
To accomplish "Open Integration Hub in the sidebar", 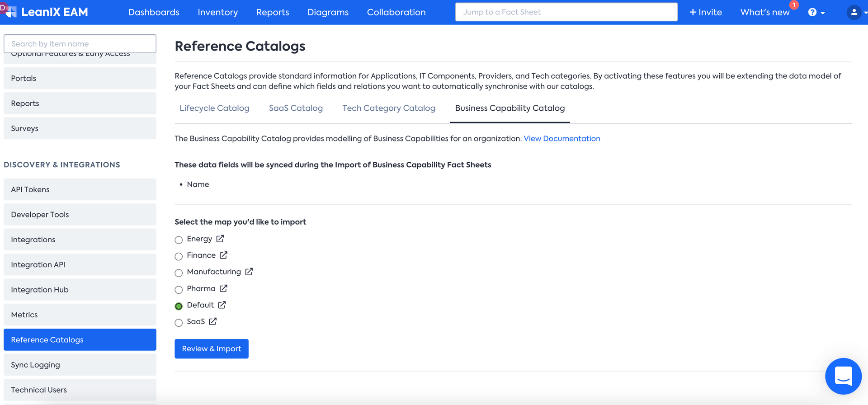I will pyautogui.click(x=80, y=290).
